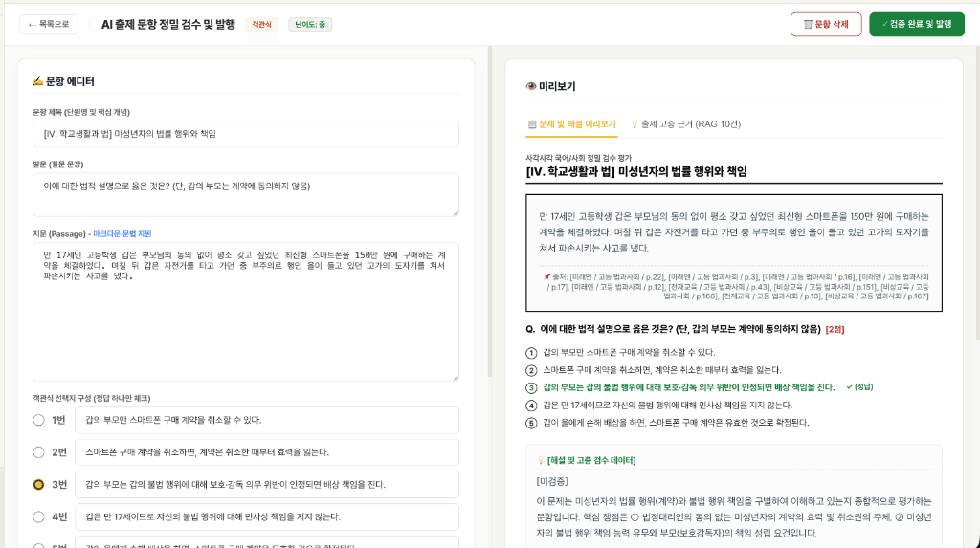Go back via the 목록으로 button
980x548 pixels.
(x=49, y=24)
